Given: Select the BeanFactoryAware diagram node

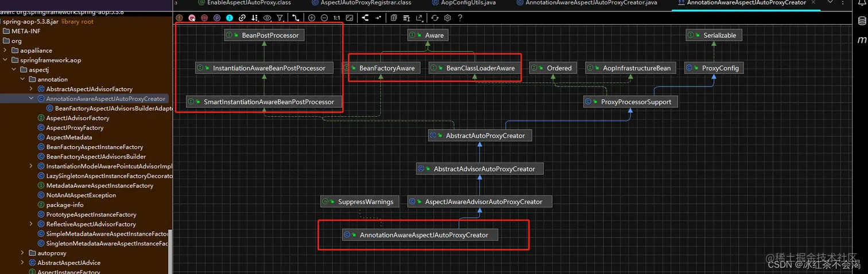Looking at the screenshot, I should tap(381, 68).
